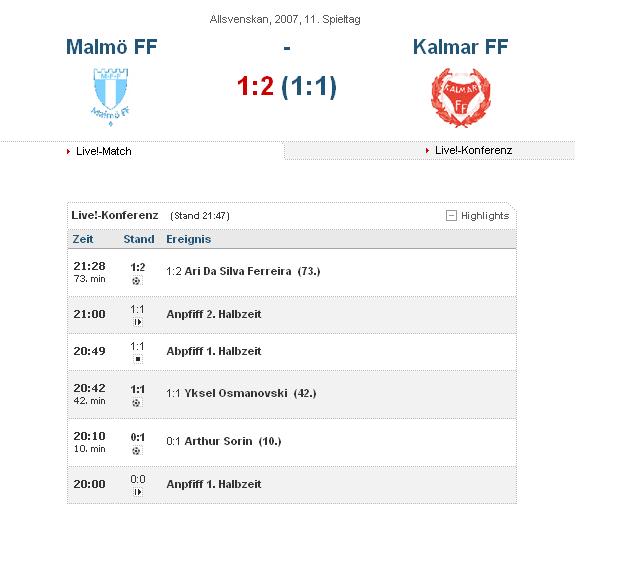624x564 pixels.
Task: Click the Stand column header
Action: pos(138,239)
